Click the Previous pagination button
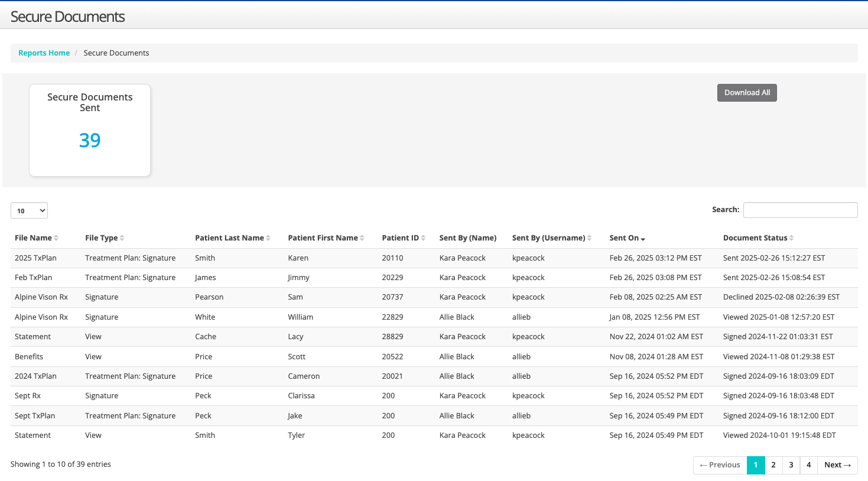The width and height of the screenshot is (868, 481). 720,465
